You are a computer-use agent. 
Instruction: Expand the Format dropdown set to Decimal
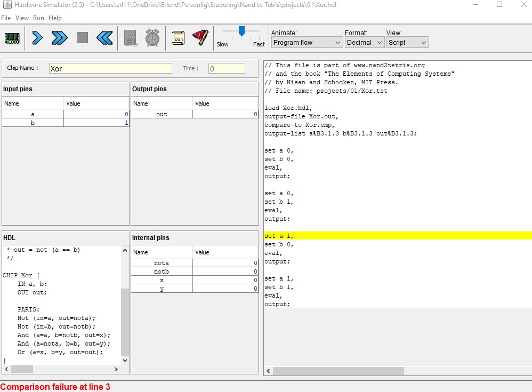tap(364, 43)
